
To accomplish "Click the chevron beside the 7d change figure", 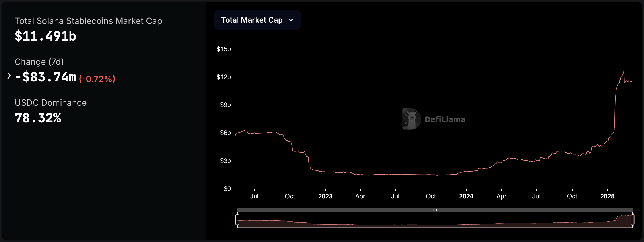I will pos(9,76).
